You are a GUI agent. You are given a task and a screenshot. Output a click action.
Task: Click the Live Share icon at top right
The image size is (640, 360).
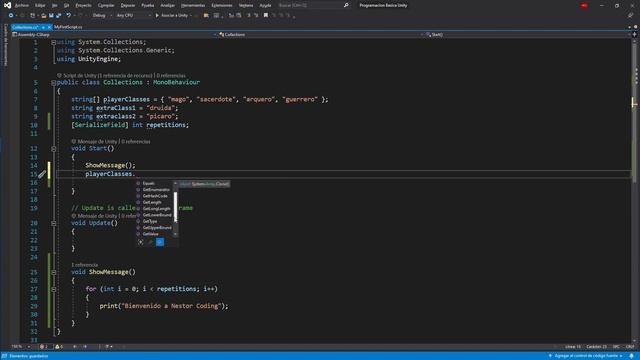(630, 16)
